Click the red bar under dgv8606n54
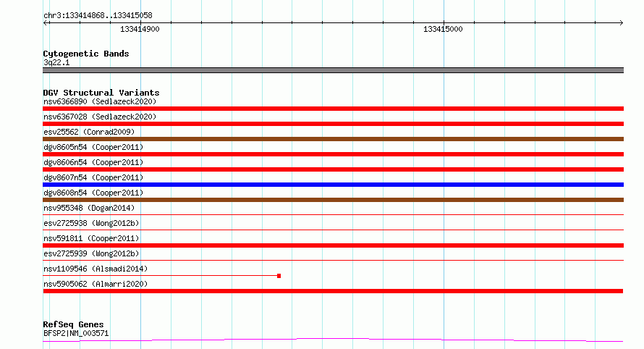The width and height of the screenshot is (644, 349). 333,169
